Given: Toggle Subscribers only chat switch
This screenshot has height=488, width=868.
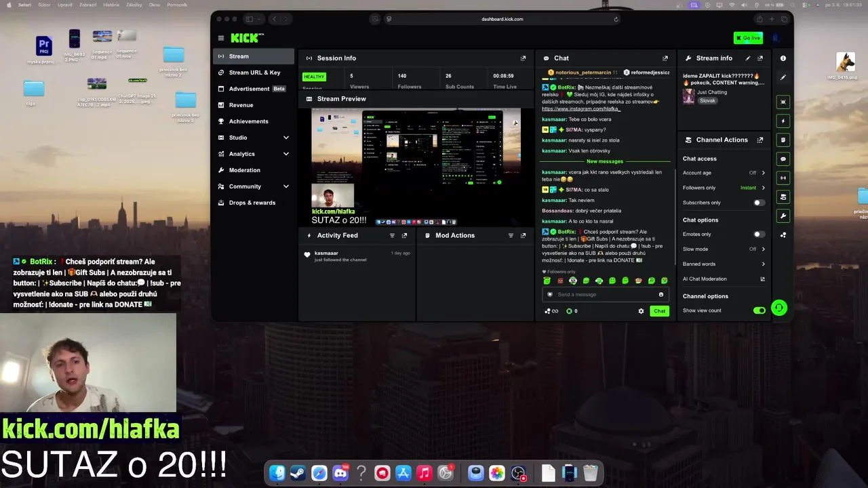Looking at the screenshot, I should [x=759, y=203].
